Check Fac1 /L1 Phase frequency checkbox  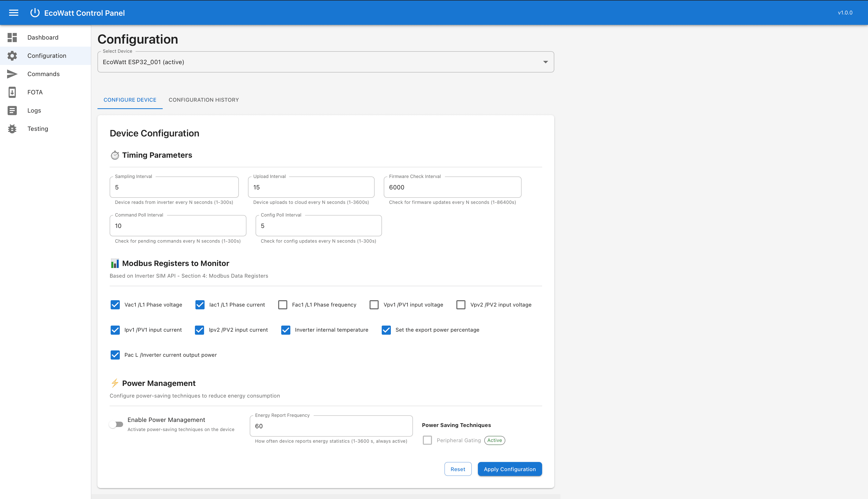coord(282,305)
